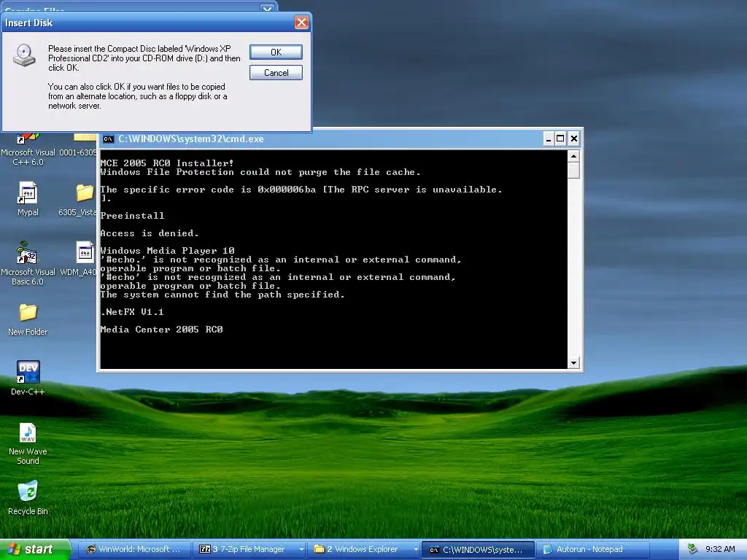Close the Insert Disk dialog
The image size is (747, 560).
point(301,23)
